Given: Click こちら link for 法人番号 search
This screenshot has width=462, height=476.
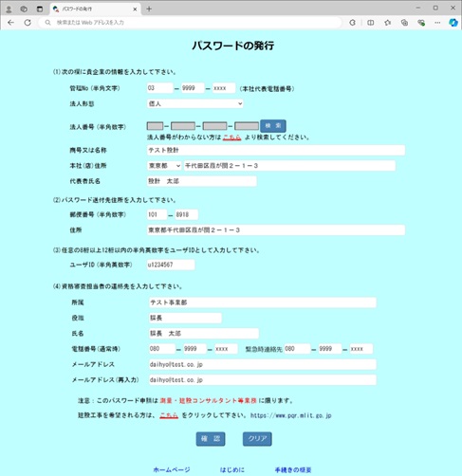Looking at the screenshot, I should 231,137.
